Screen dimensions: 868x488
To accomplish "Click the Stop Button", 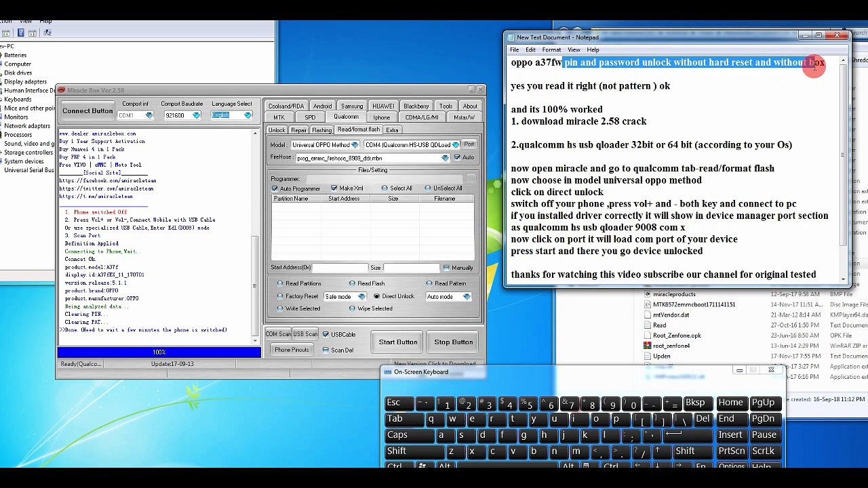I will coord(454,342).
